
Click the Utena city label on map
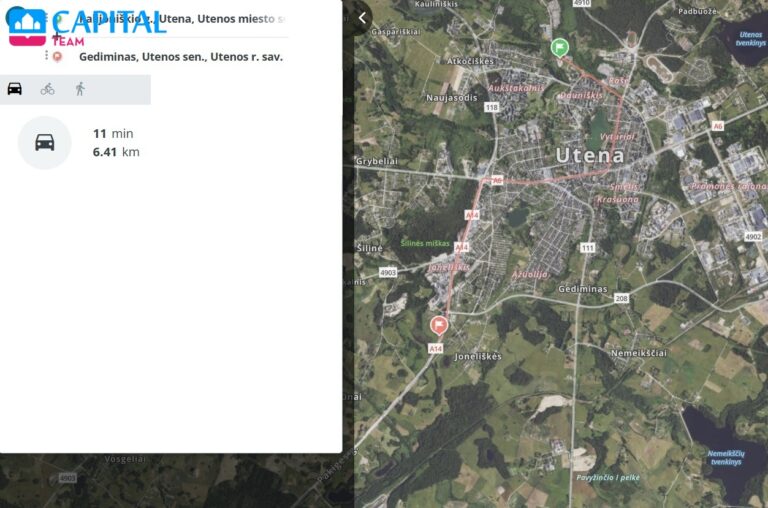pyautogui.click(x=589, y=155)
